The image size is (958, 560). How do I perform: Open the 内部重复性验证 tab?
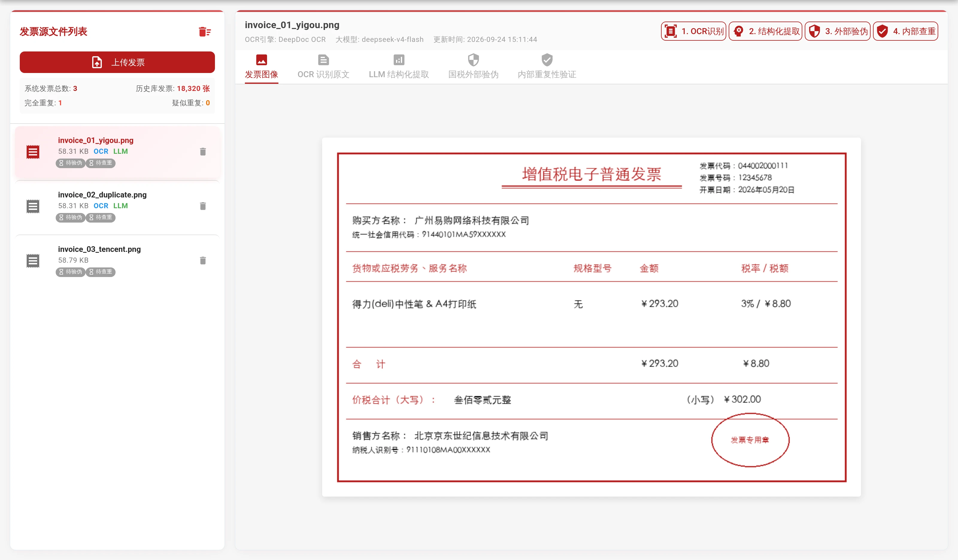[547, 67]
